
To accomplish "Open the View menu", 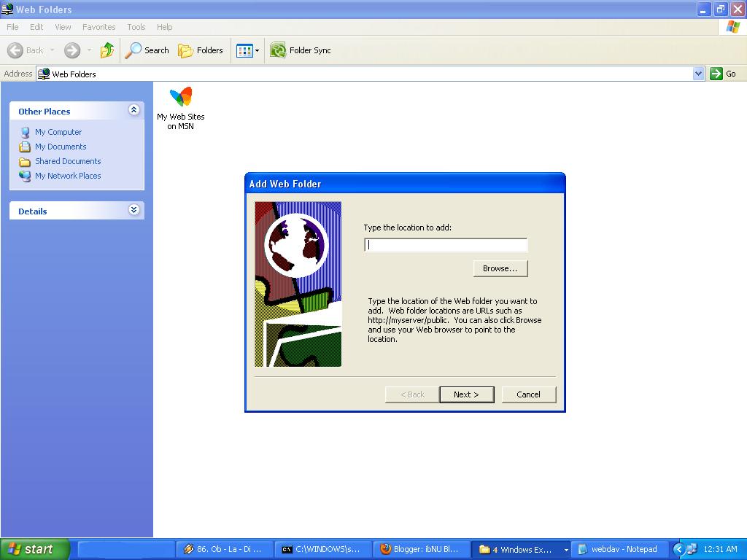I will click(63, 27).
